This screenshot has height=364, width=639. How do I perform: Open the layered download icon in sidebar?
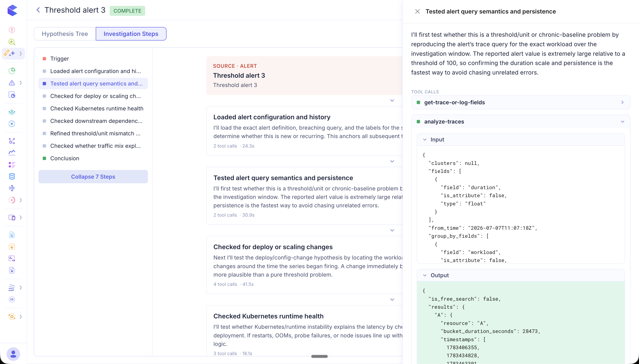point(12,112)
